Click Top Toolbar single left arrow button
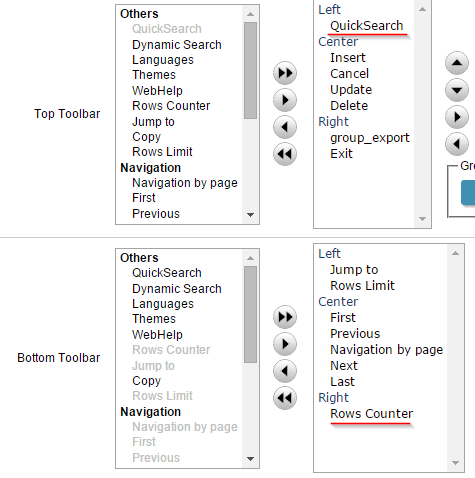The height and width of the screenshot is (478, 475). (285, 127)
